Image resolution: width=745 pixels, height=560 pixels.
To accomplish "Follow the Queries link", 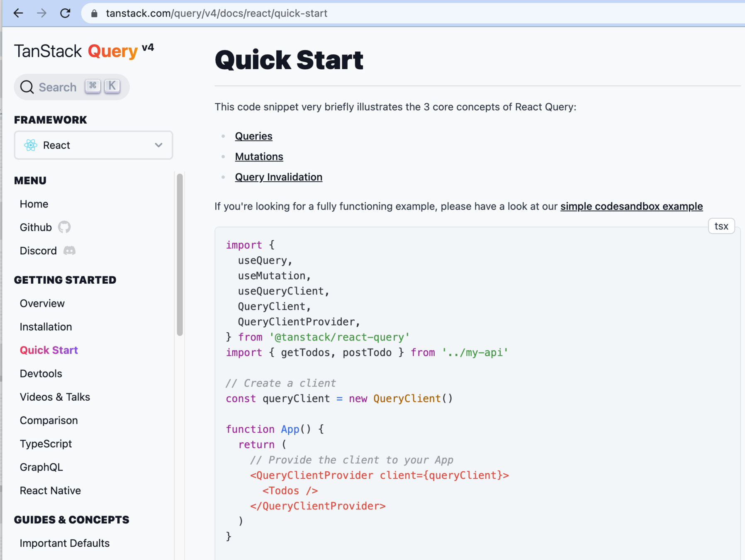I will (253, 136).
